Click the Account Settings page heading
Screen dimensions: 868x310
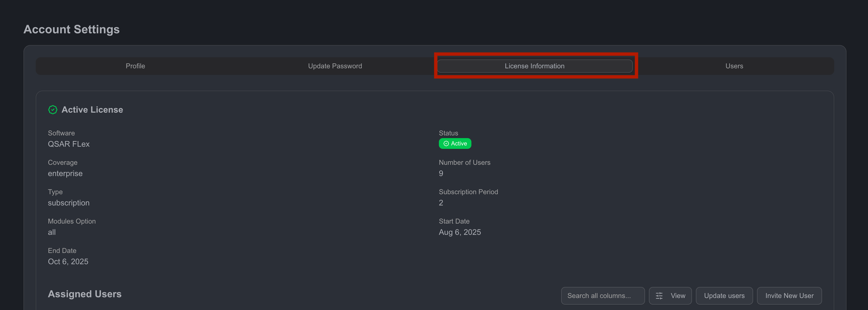click(x=71, y=29)
